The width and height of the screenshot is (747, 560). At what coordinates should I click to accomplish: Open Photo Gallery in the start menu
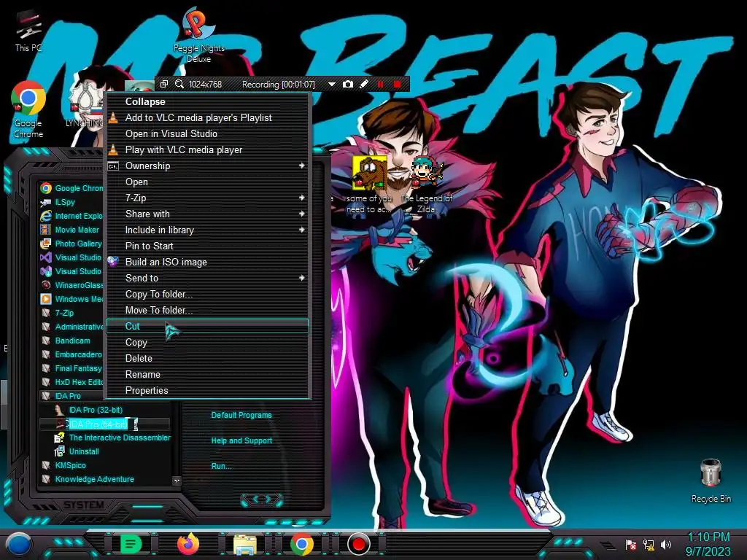click(x=71, y=244)
